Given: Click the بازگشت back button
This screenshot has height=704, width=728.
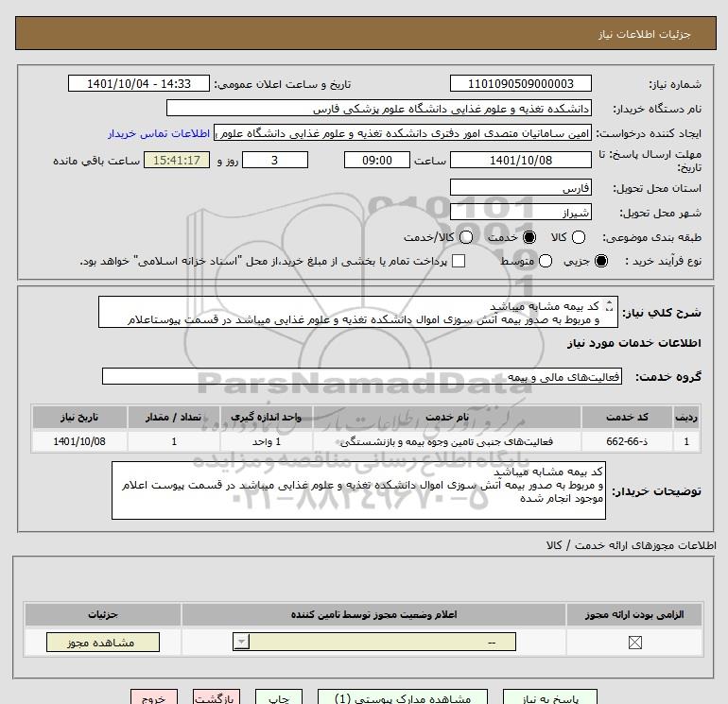Looking at the screenshot, I should pyautogui.click(x=217, y=697).
